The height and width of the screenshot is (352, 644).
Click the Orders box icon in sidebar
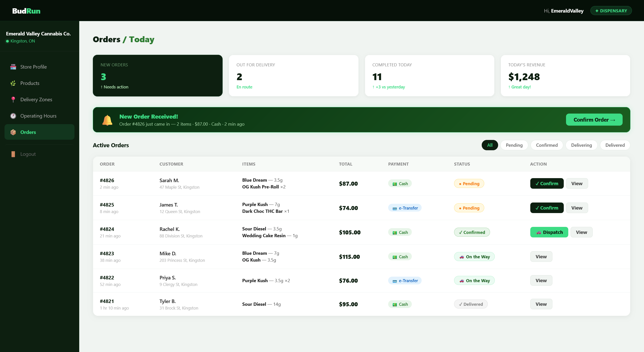click(13, 132)
